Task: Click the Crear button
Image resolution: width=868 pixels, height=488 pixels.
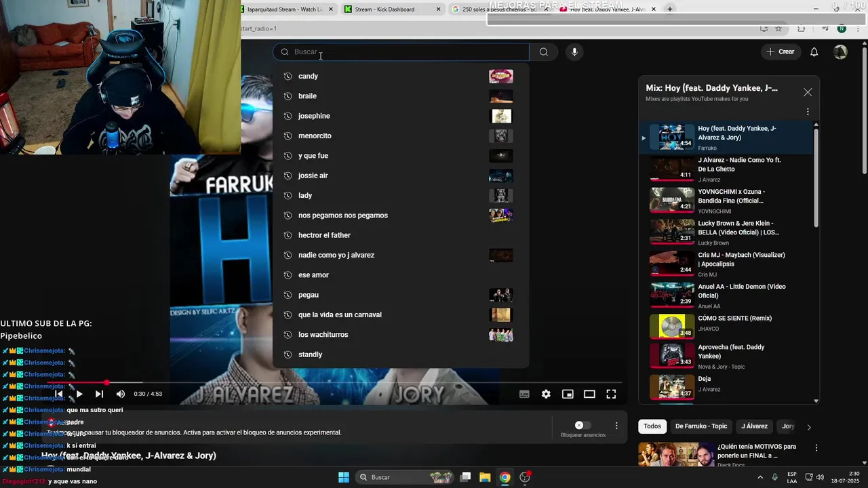Action: pos(781,52)
